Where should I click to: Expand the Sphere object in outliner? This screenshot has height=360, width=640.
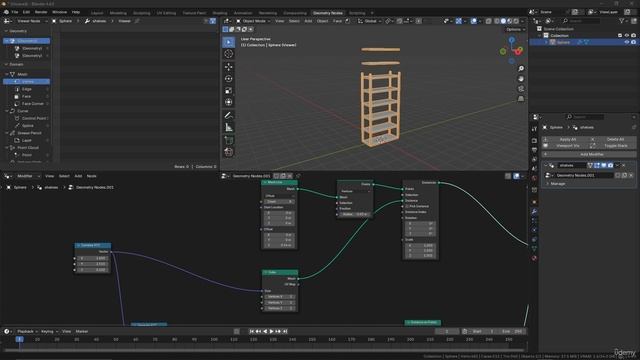point(546,42)
